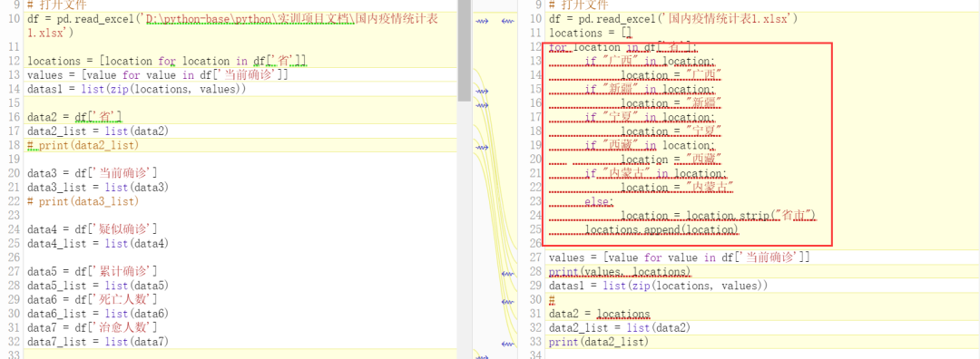The width and height of the screenshot is (980, 359).
Task: Click right pane line 27 values comprehension
Action: coord(680,257)
